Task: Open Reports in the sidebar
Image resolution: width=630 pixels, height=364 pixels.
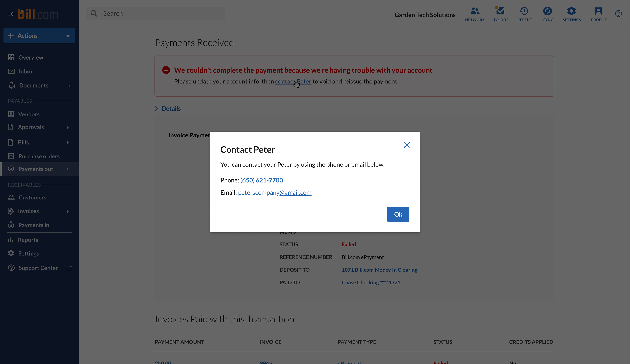Action: tap(28, 240)
